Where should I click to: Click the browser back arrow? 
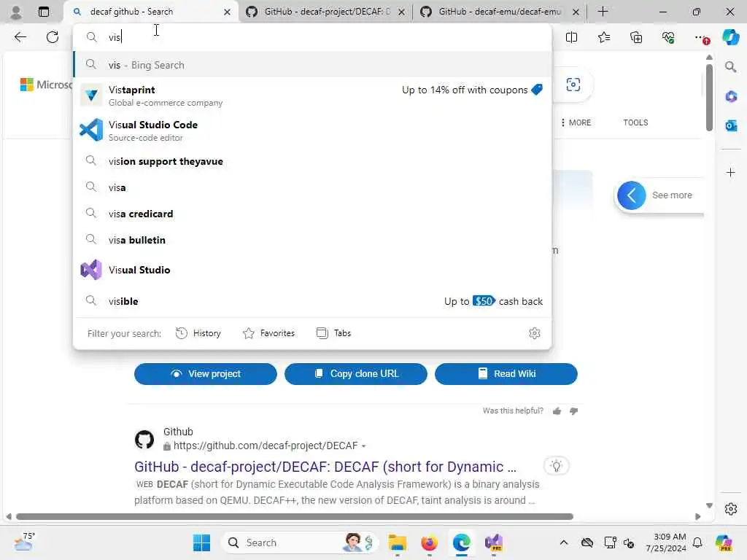click(20, 37)
